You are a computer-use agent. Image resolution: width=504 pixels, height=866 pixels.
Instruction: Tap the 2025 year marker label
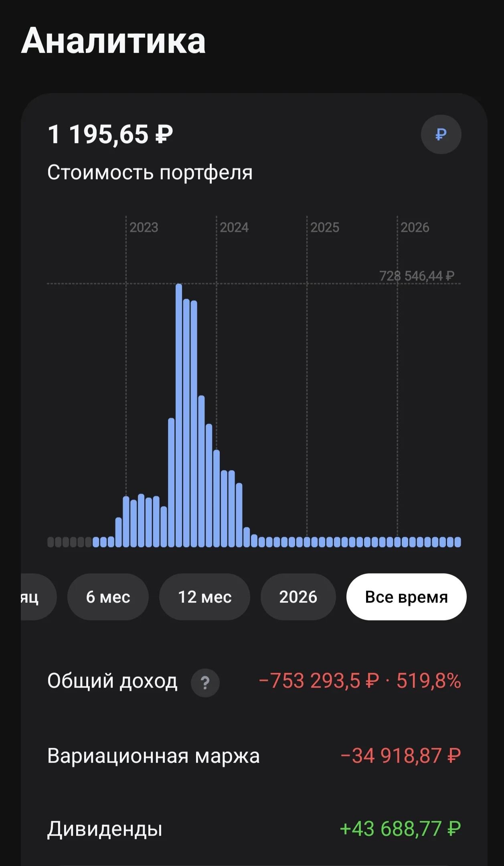pos(325,228)
